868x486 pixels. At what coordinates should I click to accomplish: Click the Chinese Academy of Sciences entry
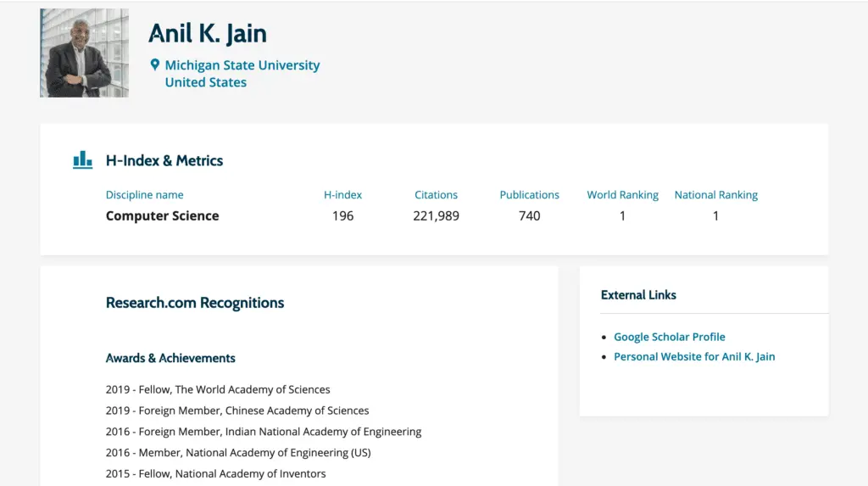237,411
